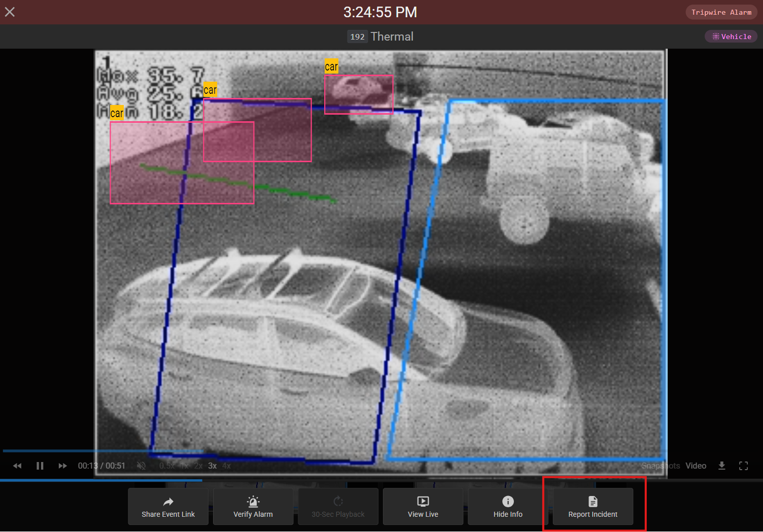Set playback speed to 0.5x

[x=166, y=466]
